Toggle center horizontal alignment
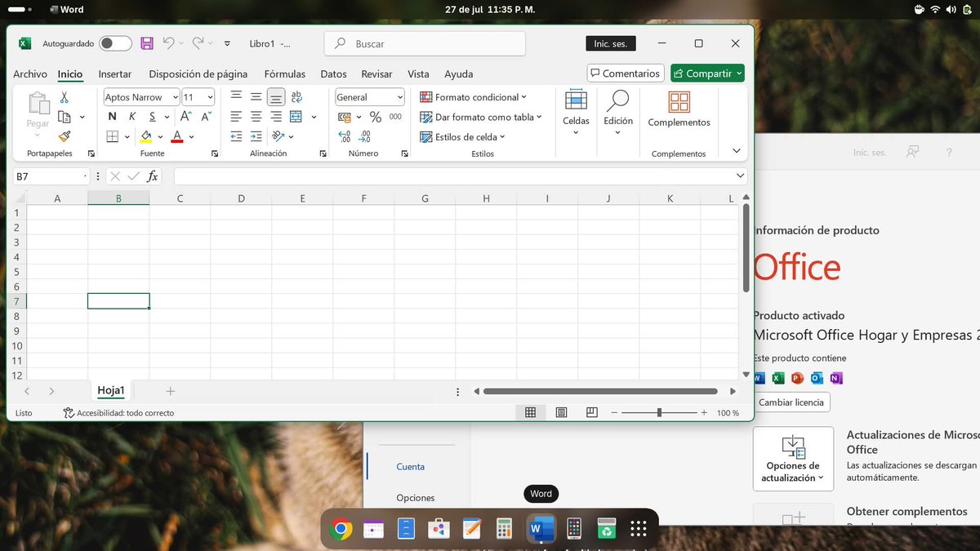The image size is (980, 551). coord(256,117)
